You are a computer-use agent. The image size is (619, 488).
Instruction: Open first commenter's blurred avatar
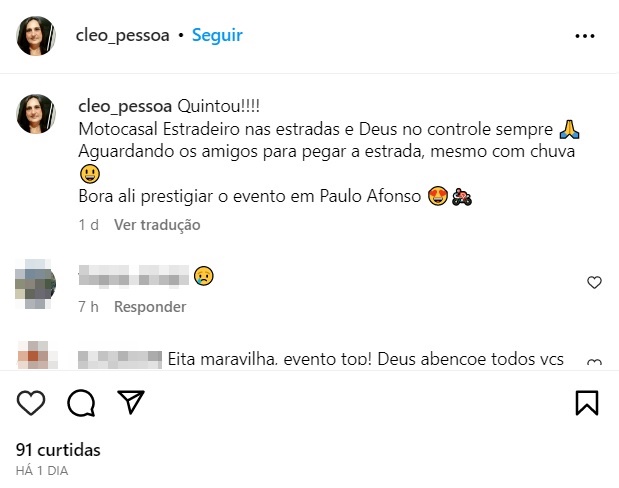point(36,280)
